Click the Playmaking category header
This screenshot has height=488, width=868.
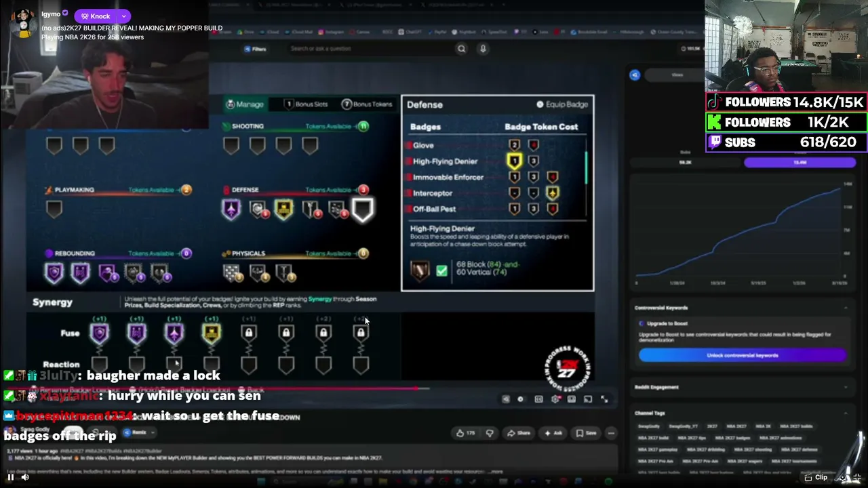click(73, 190)
